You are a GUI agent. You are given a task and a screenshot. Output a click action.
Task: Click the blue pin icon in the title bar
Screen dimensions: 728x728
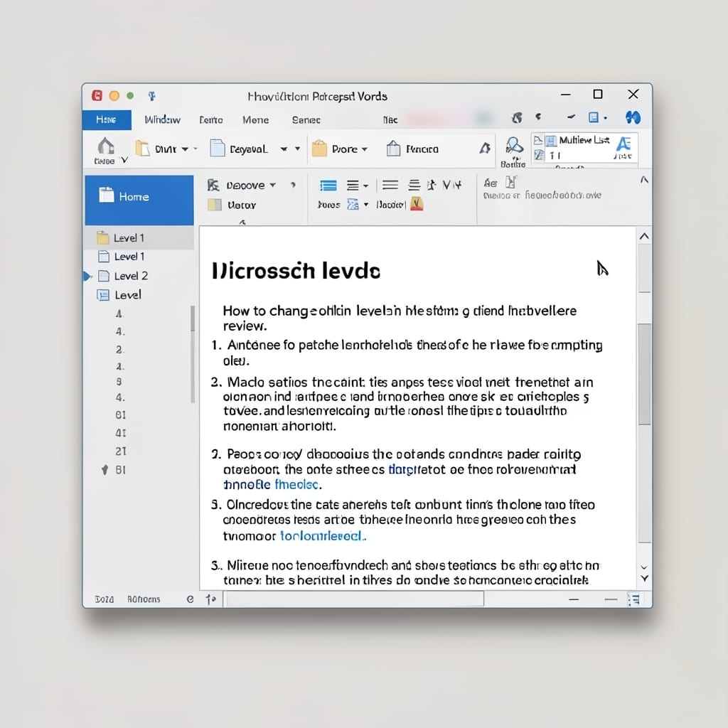(x=152, y=96)
